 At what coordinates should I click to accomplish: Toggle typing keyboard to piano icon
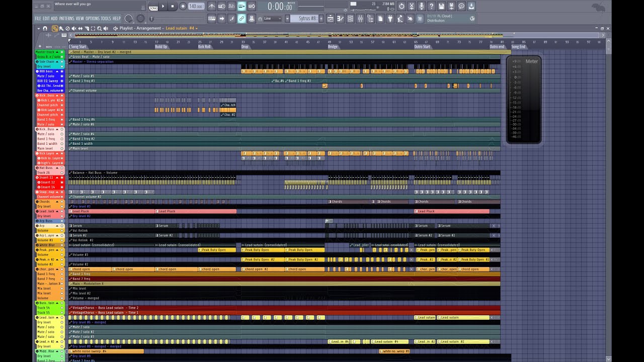click(212, 19)
